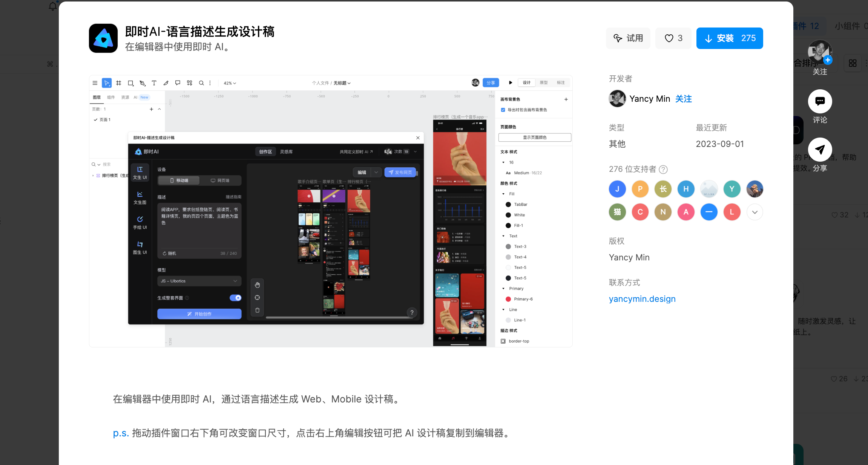Open supporter avatar labeled A
Image resolution: width=868 pixels, height=465 pixels.
click(686, 212)
